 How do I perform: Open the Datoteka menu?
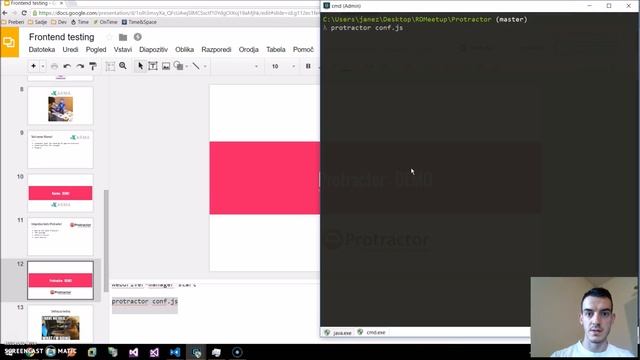tap(42, 49)
